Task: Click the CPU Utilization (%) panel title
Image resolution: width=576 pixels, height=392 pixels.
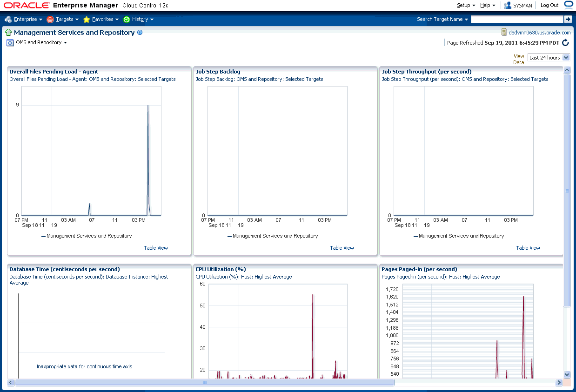Action: point(221,269)
